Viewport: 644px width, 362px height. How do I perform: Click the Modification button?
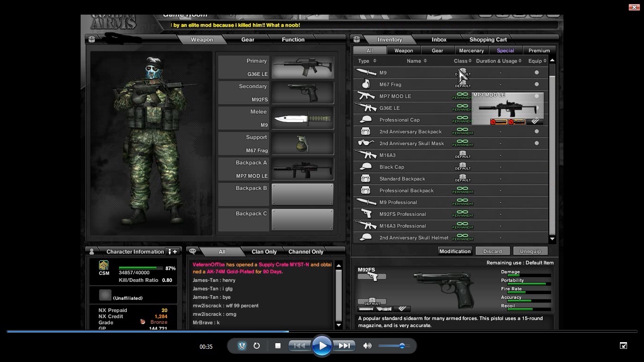coord(455,251)
